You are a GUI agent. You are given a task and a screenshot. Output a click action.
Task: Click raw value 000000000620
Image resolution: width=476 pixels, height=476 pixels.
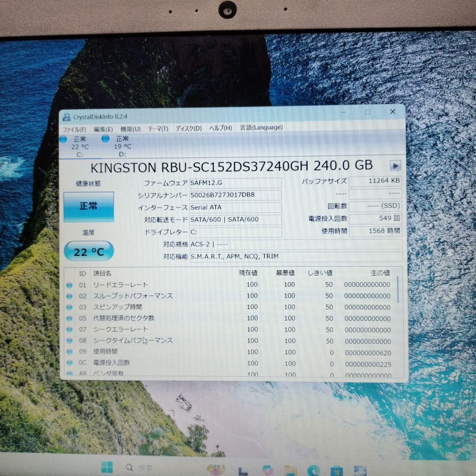[x=368, y=353]
